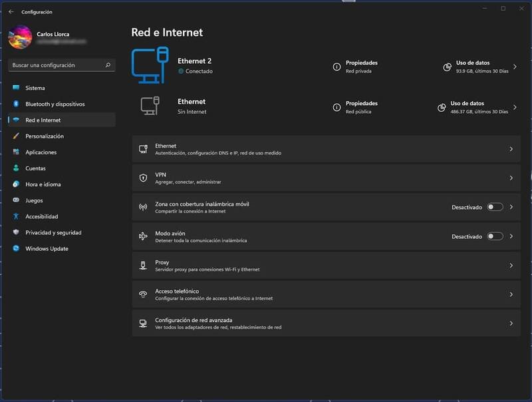Go to Windows Update section
The height and width of the screenshot is (402, 532).
[x=47, y=248]
